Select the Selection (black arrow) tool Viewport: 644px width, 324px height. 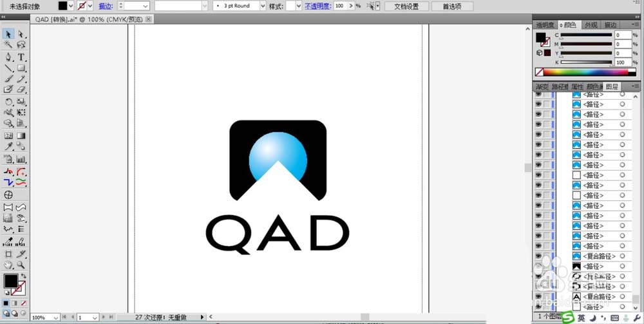pyautogui.click(x=8, y=34)
